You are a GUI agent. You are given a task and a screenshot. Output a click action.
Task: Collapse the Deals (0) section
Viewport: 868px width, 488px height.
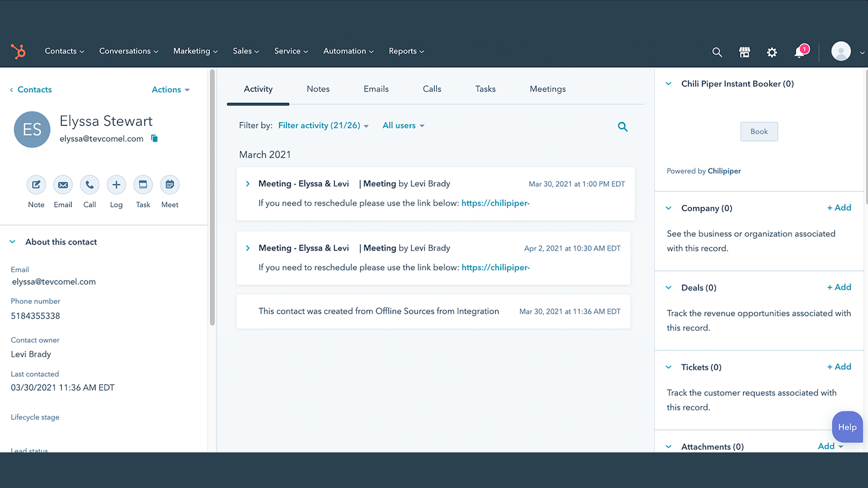[668, 287]
